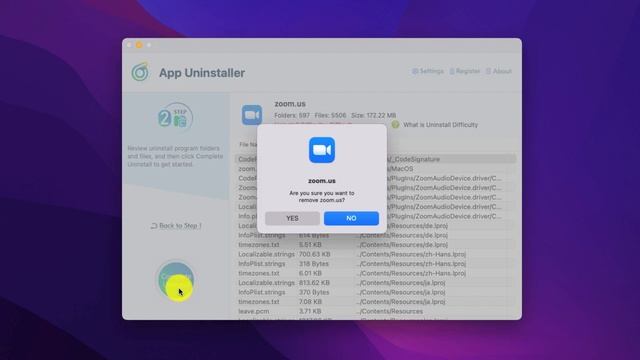Image resolution: width=640 pixels, height=360 pixels.
Task: Click the About icon beside its label
Action: click(488, 71)
